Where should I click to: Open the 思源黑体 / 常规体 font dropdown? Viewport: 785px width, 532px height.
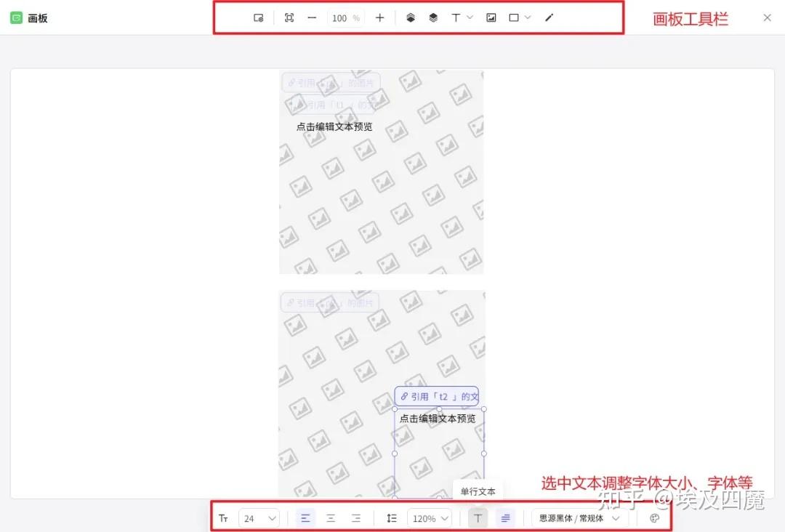pyautogui.click(x=579, y=518)
